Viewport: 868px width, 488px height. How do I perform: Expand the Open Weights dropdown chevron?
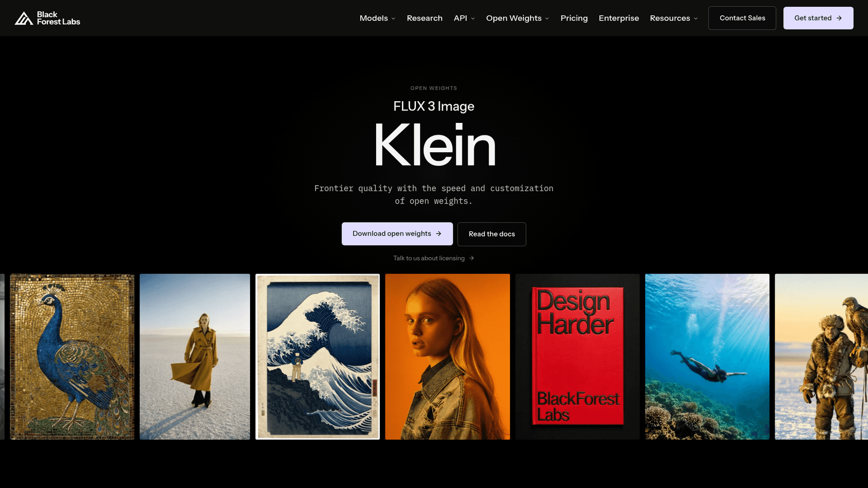click(547, 19)
